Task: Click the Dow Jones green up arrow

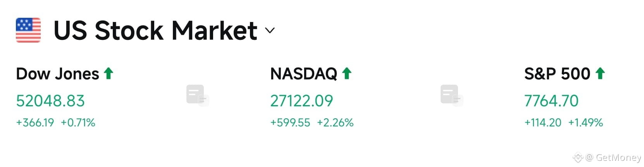Action: point(108,73)
